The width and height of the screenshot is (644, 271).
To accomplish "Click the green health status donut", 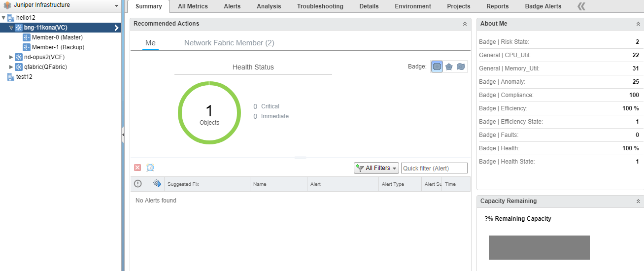I will pyautogui.click(x=209, y=113).
